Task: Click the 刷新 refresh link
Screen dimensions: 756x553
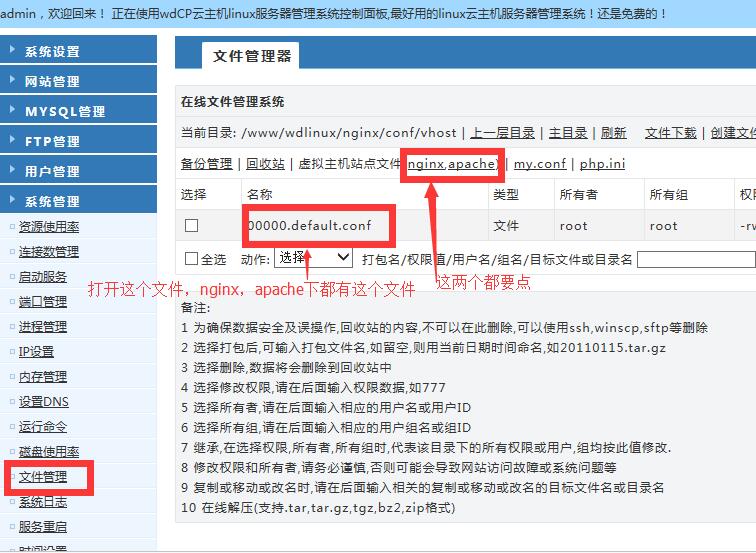Action: (x=613, y=132)
